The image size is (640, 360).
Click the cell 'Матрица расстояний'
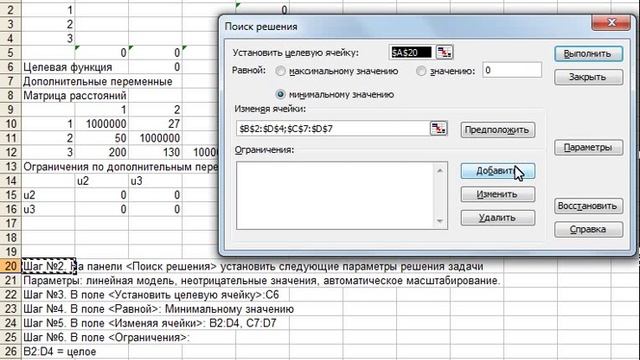[x=75, y=96]
